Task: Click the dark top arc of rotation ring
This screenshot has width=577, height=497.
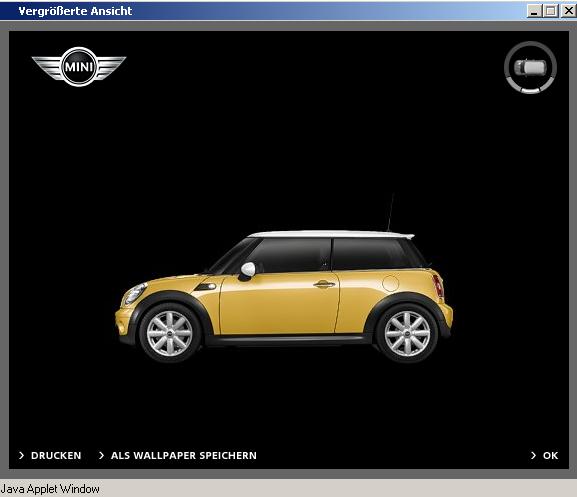Action: pos(530,45)
